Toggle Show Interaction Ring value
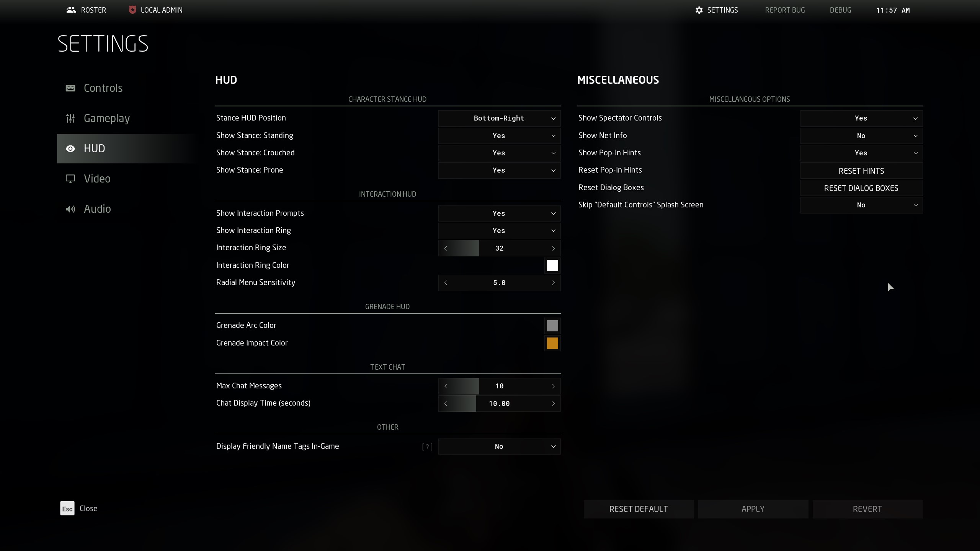Screen dimensions: 980x551 click(x=499, y=231)
